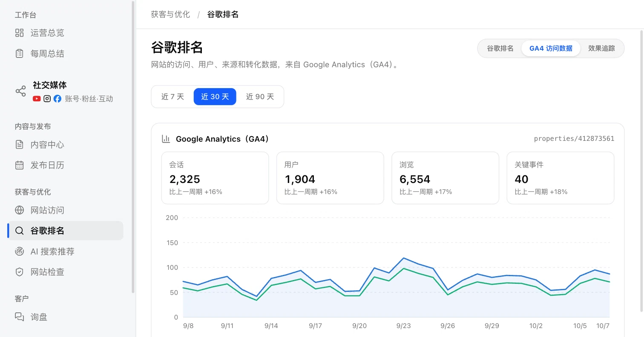Open the 效果追踪 tab
Viewport: 644px width, 337px height.
click(x=601, y=48)
